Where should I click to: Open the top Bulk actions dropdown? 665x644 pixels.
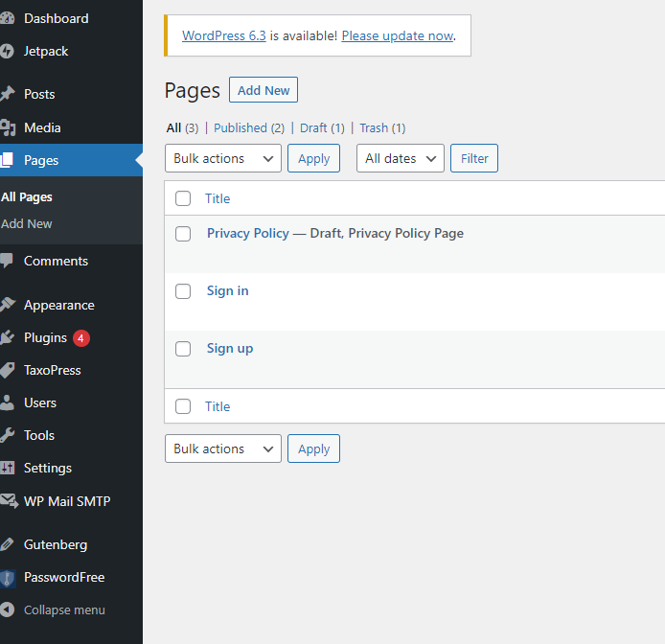pos(223,158)
